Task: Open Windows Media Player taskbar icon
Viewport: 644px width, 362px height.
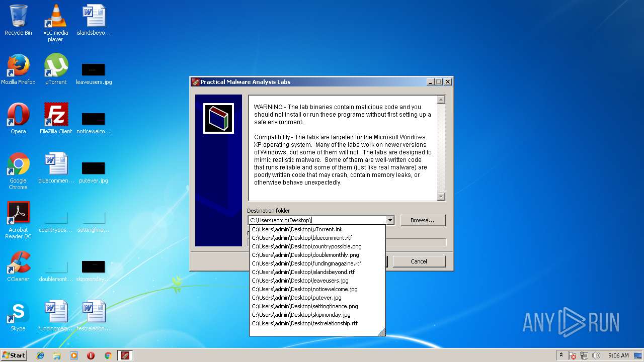Action: coord(74,355)
